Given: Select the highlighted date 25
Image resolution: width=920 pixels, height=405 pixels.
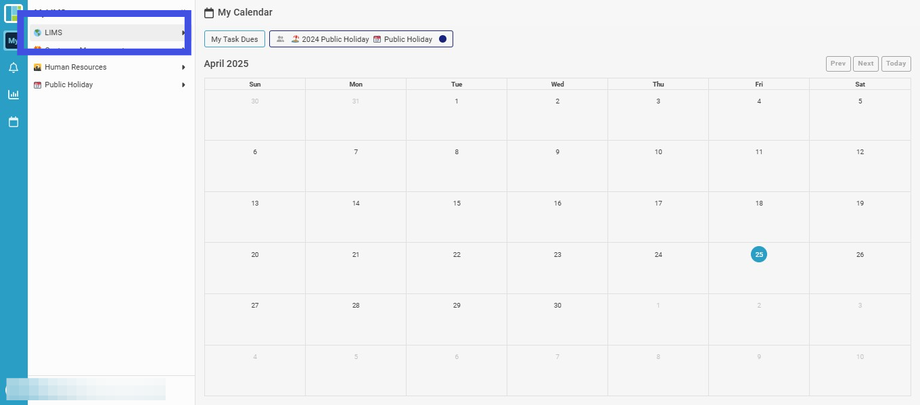Looking at the screenshot, I should (759, 255).
